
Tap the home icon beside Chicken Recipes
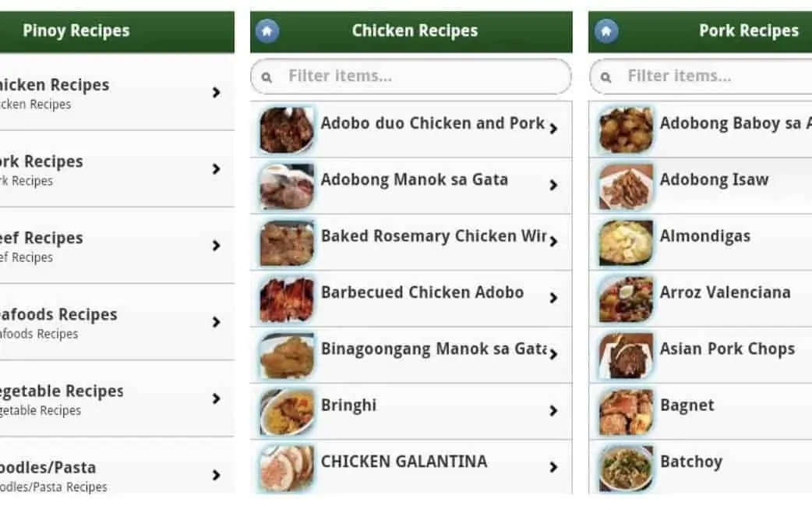tap(267, 31)
